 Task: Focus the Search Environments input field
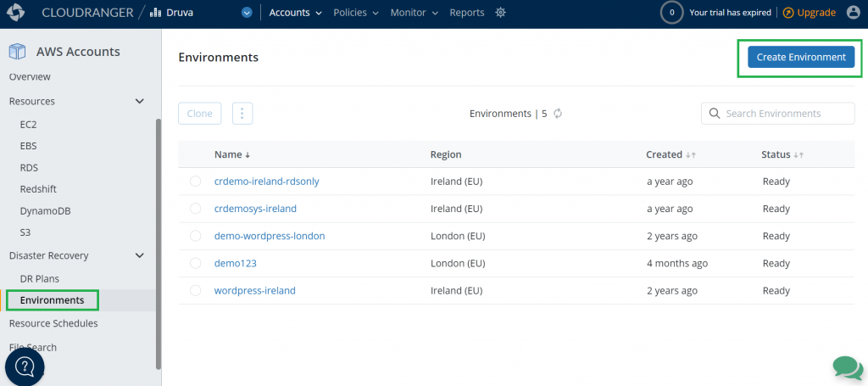click(x=786, y=114)
